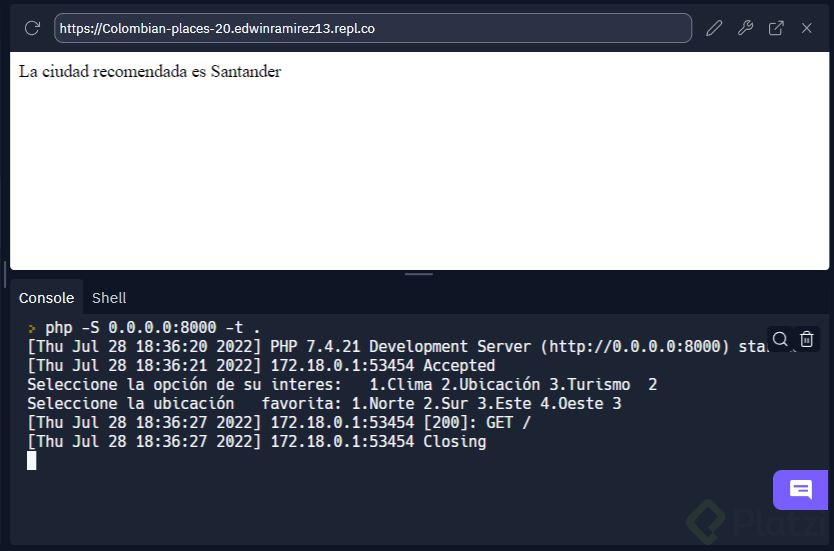
Task: Focus the repl.co URL address field
Action: coord(372,28)
